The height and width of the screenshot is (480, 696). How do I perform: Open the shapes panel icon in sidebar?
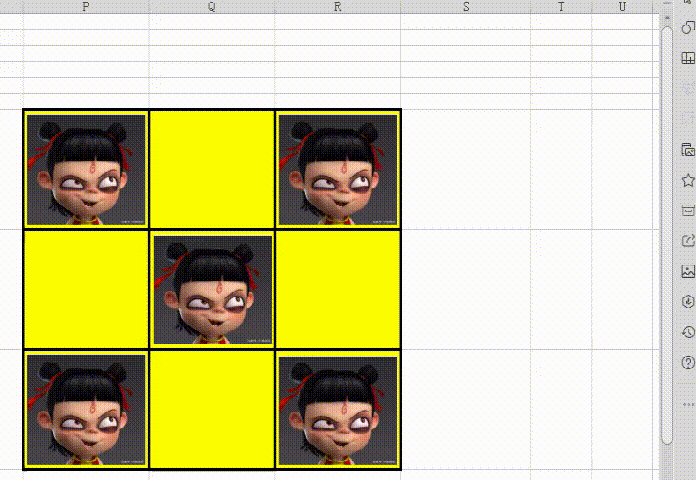click(688, 28)
